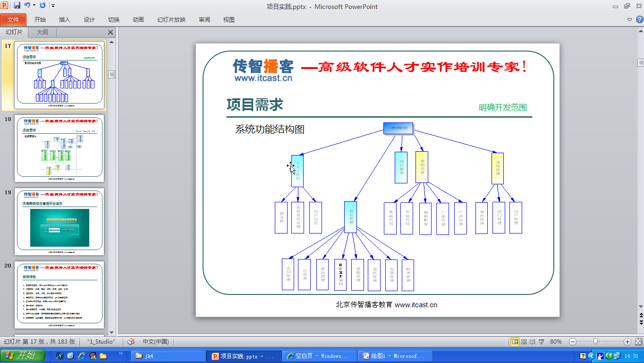Select slide 18 thumbnail
Viewport: 644px width, 363px height.
click(59, 148)
